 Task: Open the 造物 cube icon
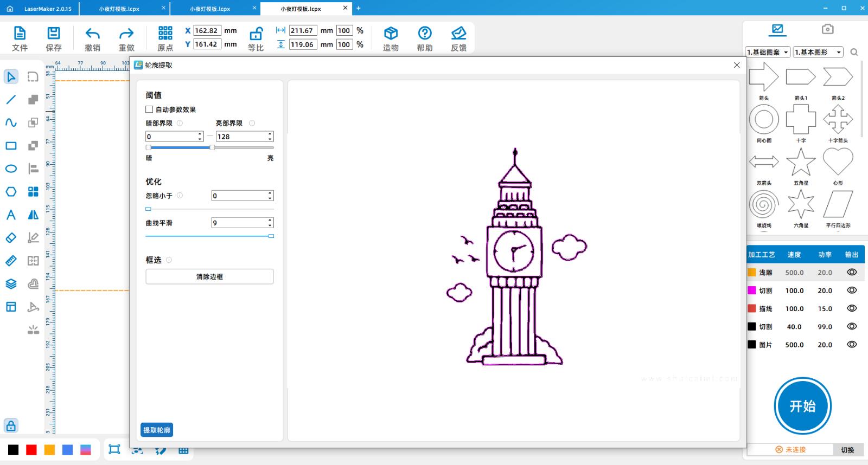tap(391, 34)
